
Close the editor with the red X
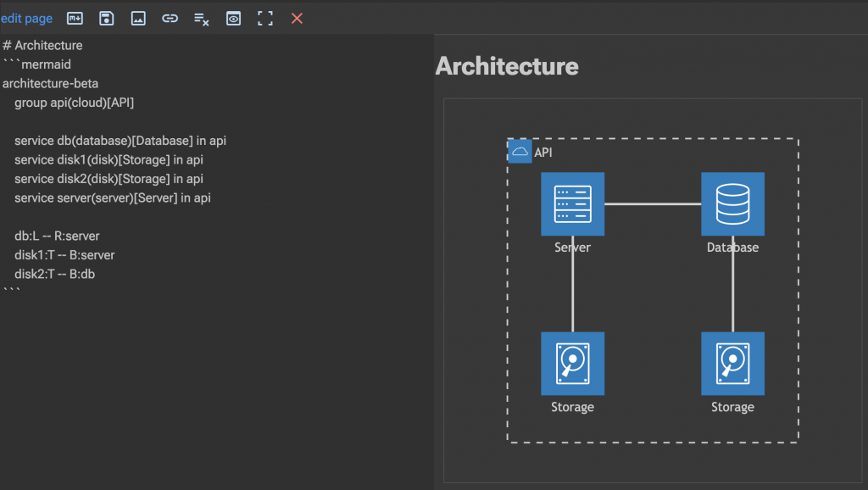coord(297,18)
